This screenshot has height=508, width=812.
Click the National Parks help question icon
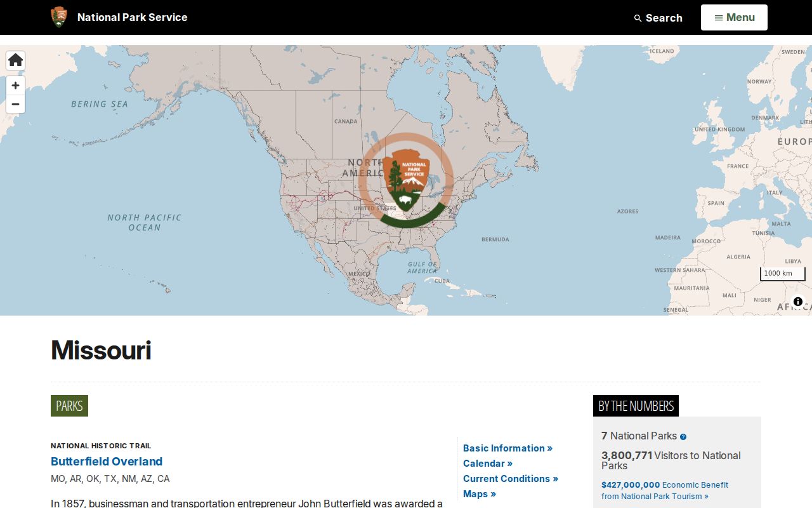[x=683, y=437]
